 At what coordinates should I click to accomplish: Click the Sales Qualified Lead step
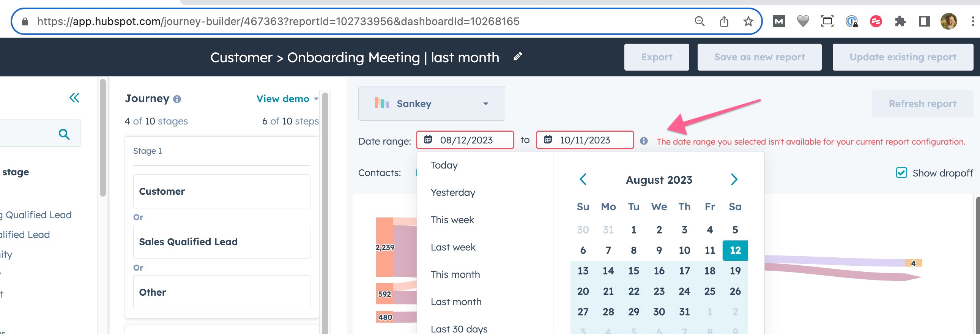[221, 242]
